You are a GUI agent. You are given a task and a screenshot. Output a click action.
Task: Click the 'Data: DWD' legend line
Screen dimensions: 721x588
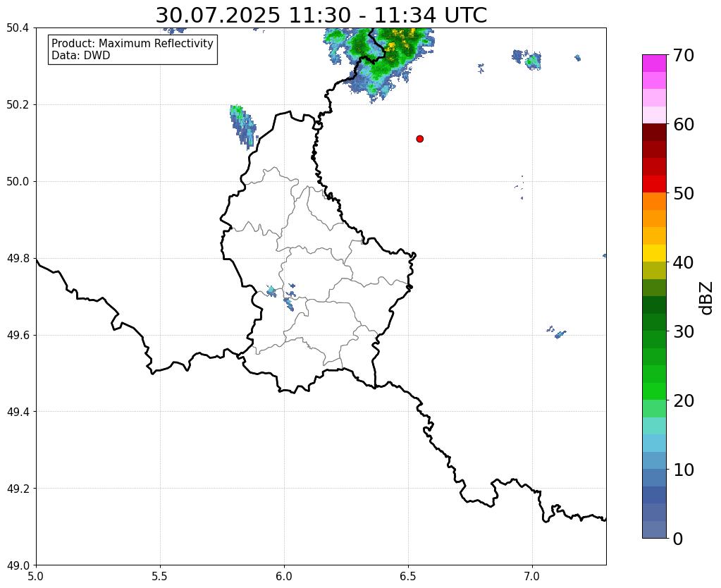[81, 56]
